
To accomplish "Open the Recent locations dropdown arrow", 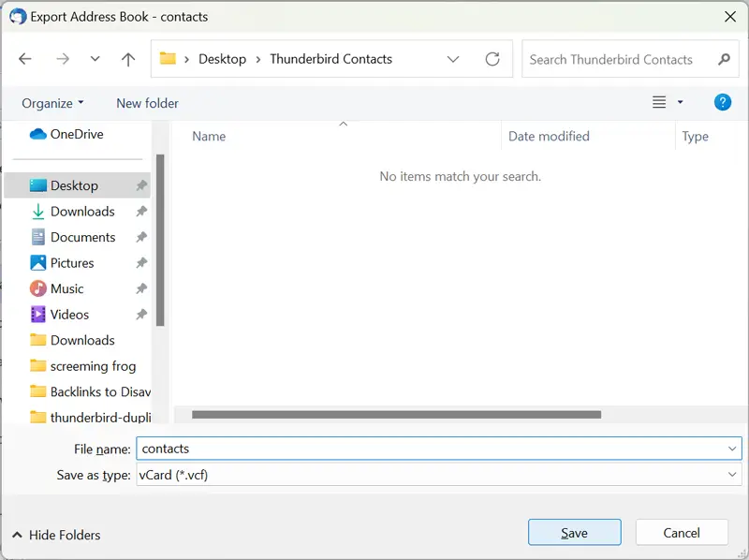I will [95, 59].
